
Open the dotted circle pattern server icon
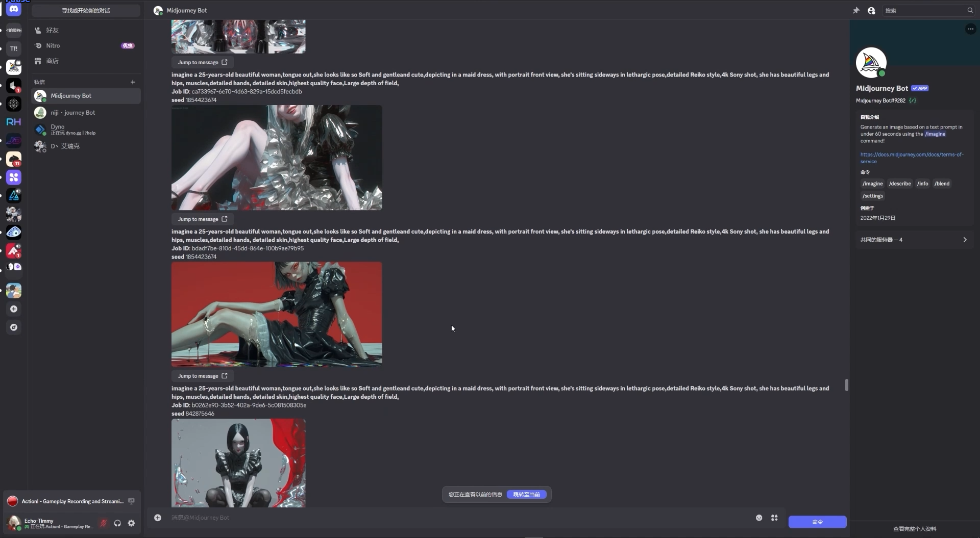pos(14,104)
